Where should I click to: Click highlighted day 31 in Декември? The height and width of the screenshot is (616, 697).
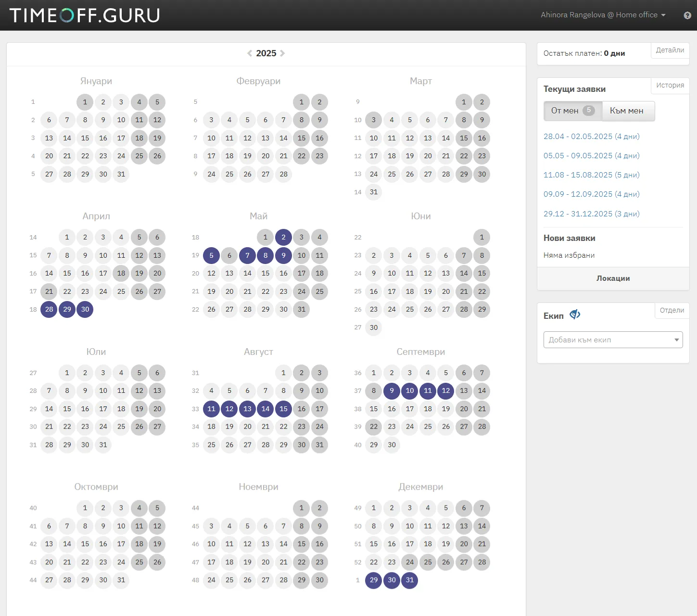pos(410,580)
